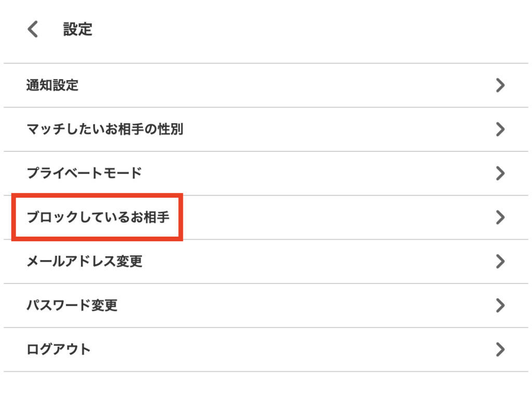This screenshot has width=532, height=402.
Task: Tap the chevron beside ブロックしているお相手
Action: click(500, 217)
